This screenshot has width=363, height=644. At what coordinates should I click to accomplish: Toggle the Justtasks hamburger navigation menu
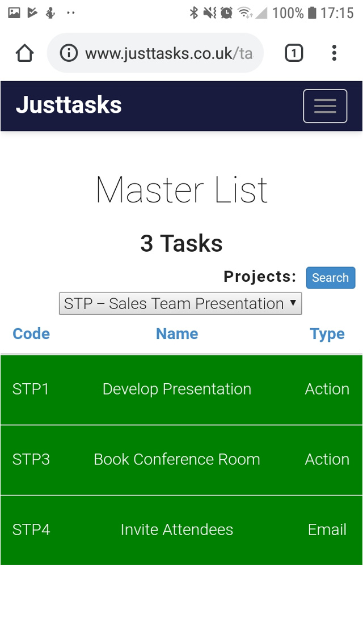coord(325,106)
